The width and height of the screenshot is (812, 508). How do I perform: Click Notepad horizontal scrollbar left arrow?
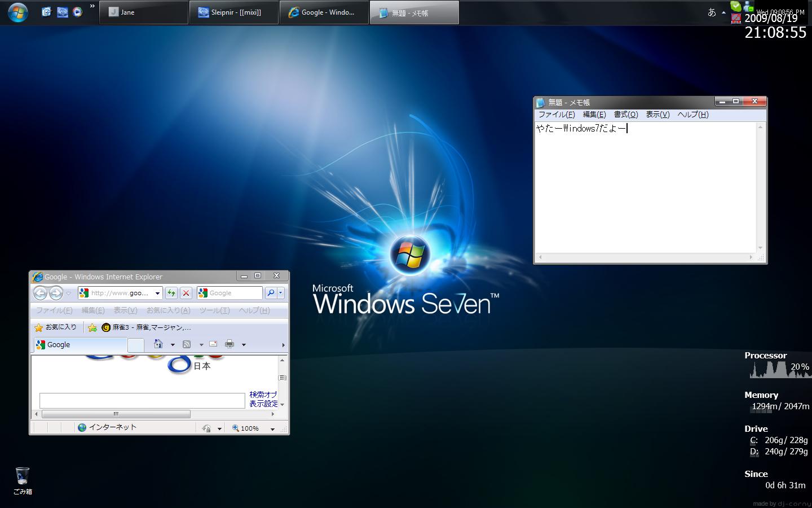[540, 257]
